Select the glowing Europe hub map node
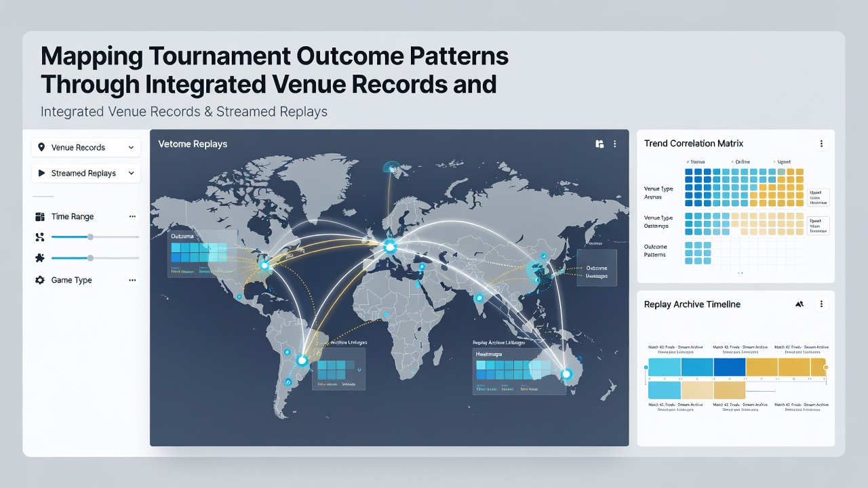This screenshot has width=868, height=488. (x=389, y=247)
